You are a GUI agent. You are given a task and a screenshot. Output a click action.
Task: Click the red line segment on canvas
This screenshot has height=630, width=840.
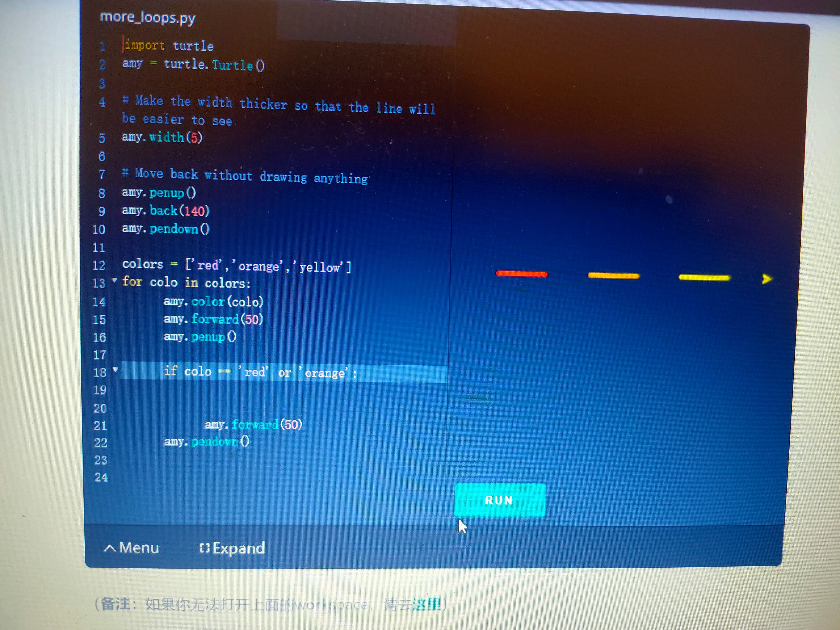(x=521, y=273)
